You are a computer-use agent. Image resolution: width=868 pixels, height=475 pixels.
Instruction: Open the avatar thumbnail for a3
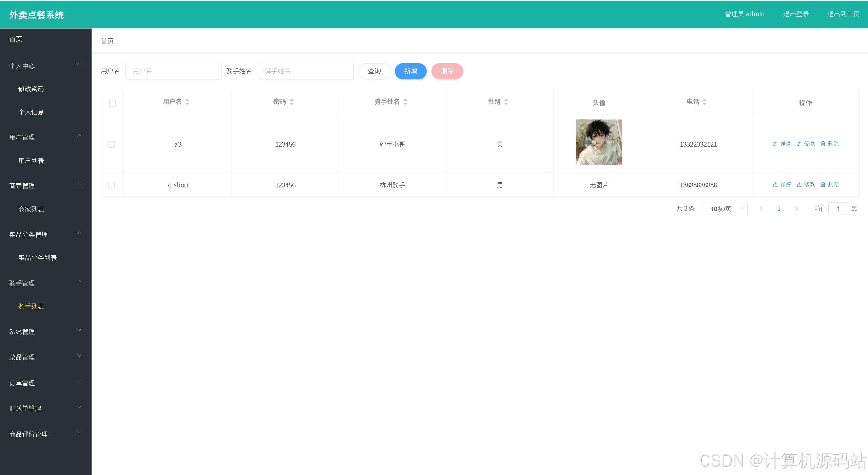coord(599,142)
